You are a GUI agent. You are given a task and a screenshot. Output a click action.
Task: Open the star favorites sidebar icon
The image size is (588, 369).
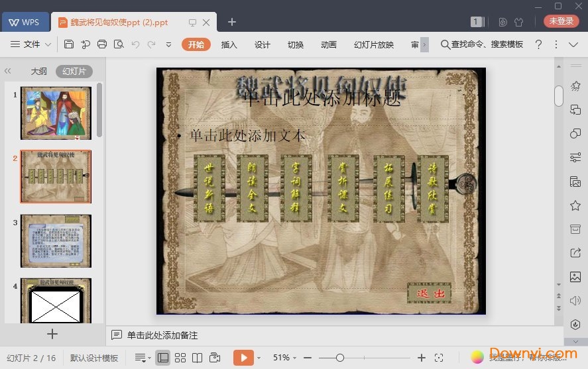(575, 205)
